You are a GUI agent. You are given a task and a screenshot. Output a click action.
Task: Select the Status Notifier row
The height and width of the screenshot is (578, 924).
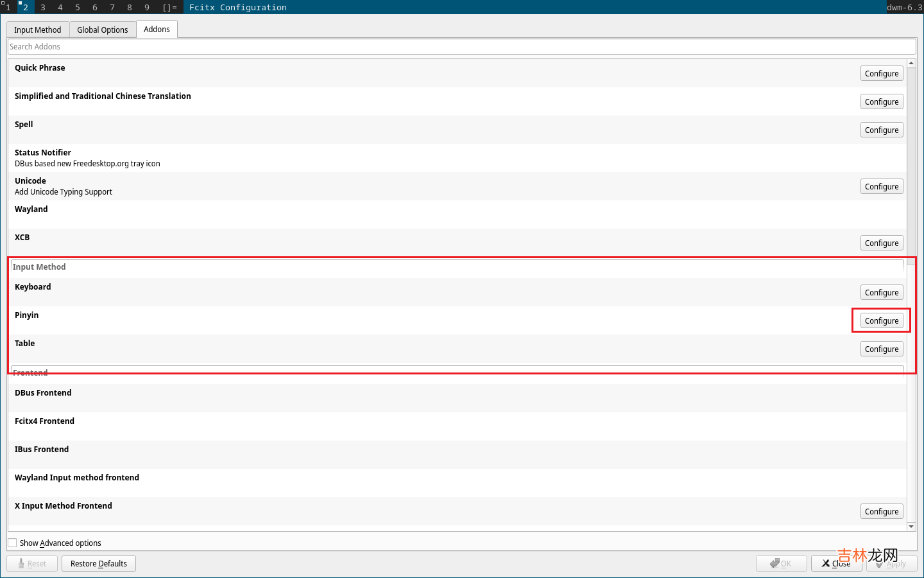tap(457, 158)
